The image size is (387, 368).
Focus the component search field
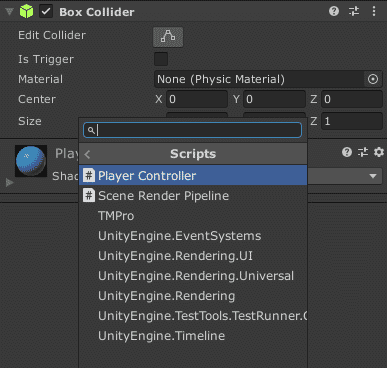(192, 130)
